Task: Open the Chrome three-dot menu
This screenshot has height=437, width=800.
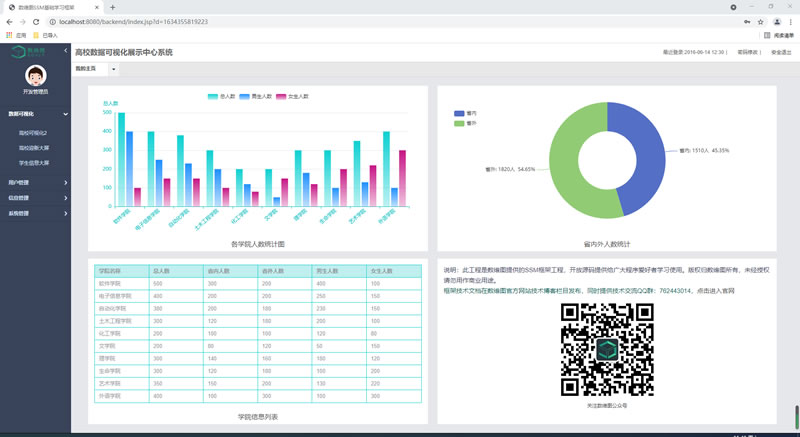Action: (791, 22)
